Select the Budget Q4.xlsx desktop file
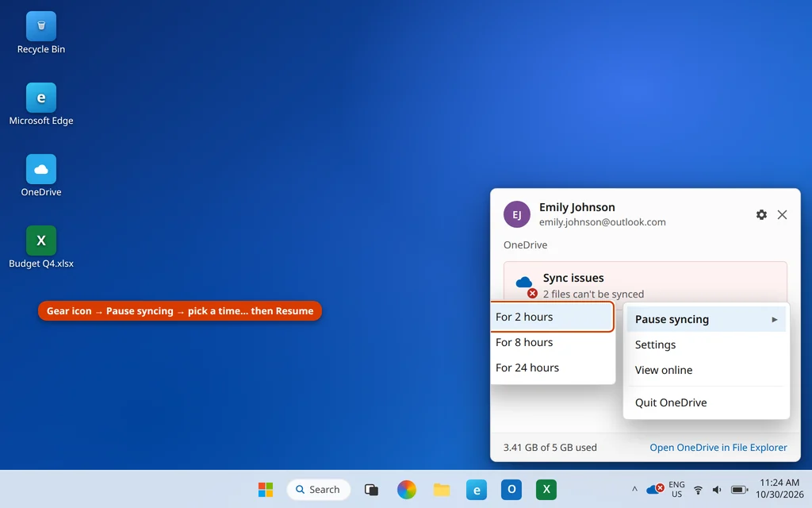The height and width of the screenshot is (508, 812). (41, 248)
